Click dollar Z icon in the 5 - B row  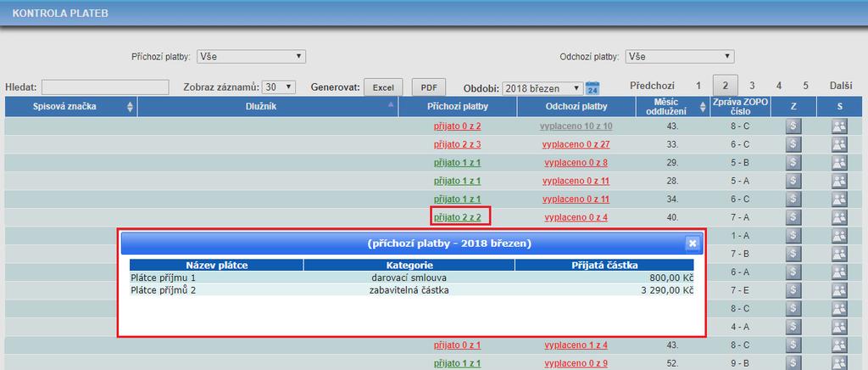[x=793, y=163]
